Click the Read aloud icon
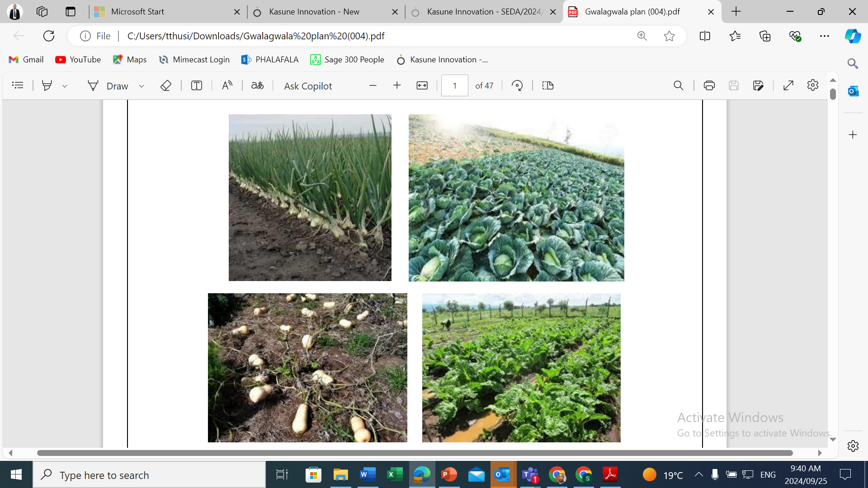The height and width of the screenshot is (488, 868). click(x=227, y=85)
